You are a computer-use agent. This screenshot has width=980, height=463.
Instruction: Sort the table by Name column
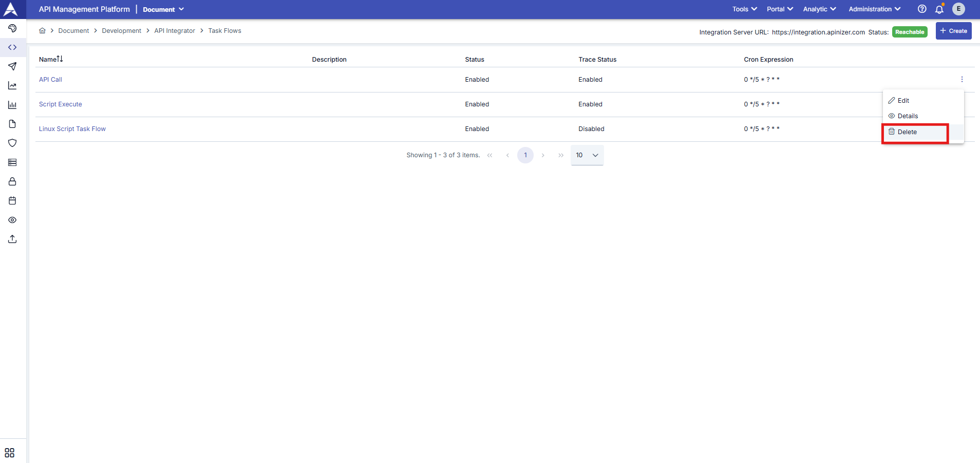51,59
